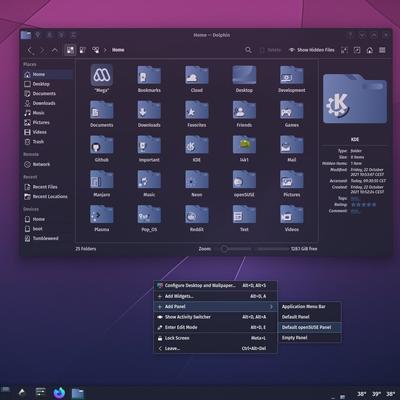This screenshot has height=400, width=400.
Task: Set a rating using the Rating stars
Action: [363, 205]
